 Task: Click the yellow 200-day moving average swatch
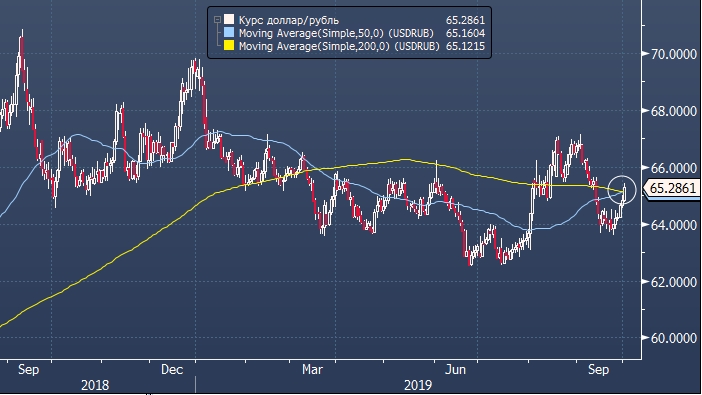click(229, 45)
